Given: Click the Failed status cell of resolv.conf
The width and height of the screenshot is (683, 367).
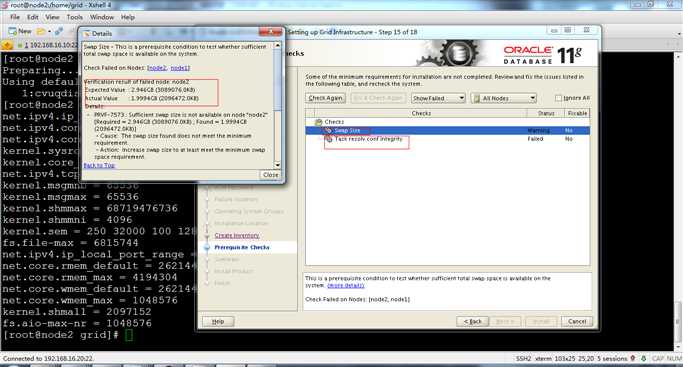Looking at the screenshot, I should (x=535, y=139).
